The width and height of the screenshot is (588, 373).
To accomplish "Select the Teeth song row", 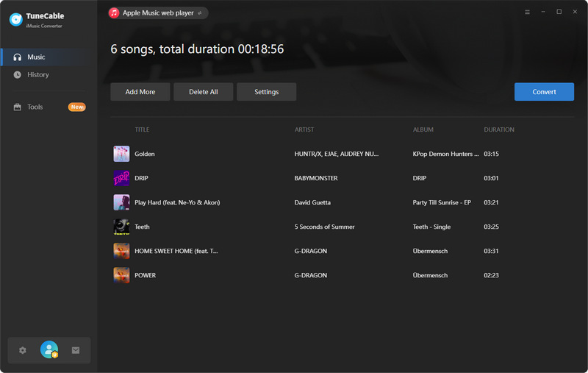I will [294, 227].
